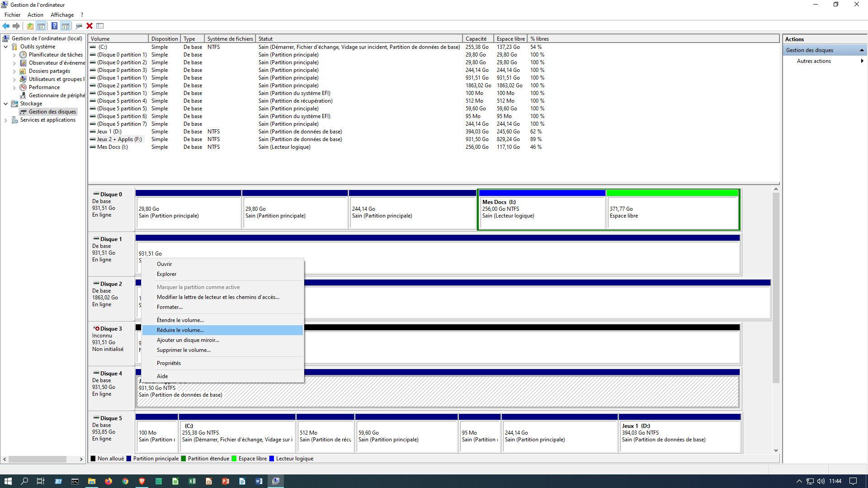Collapse the Stockage tree node
This screenshot has height=488, width=868.
click(x=6, y=104)
